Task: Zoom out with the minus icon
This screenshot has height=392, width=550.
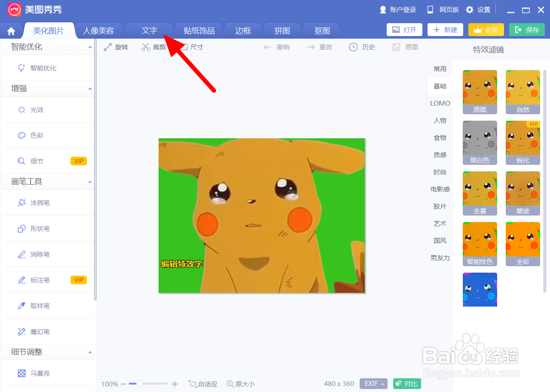Action: pyautogui.click(x=123, y=384)
